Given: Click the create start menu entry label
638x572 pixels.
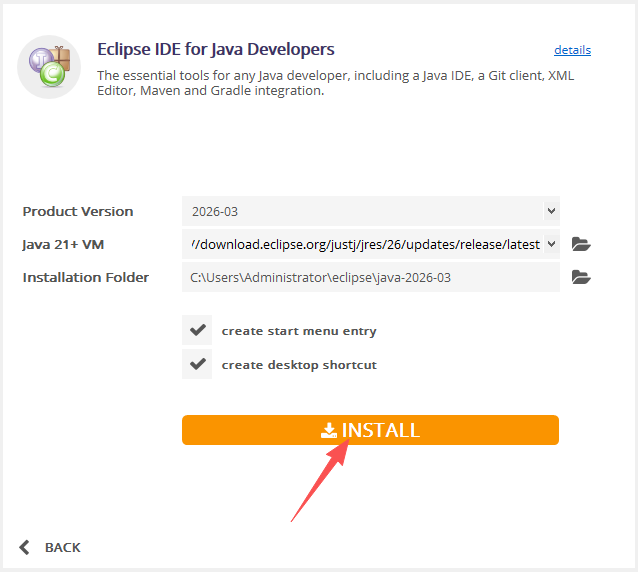Looking at the screenshot, I should coord(299,331).
